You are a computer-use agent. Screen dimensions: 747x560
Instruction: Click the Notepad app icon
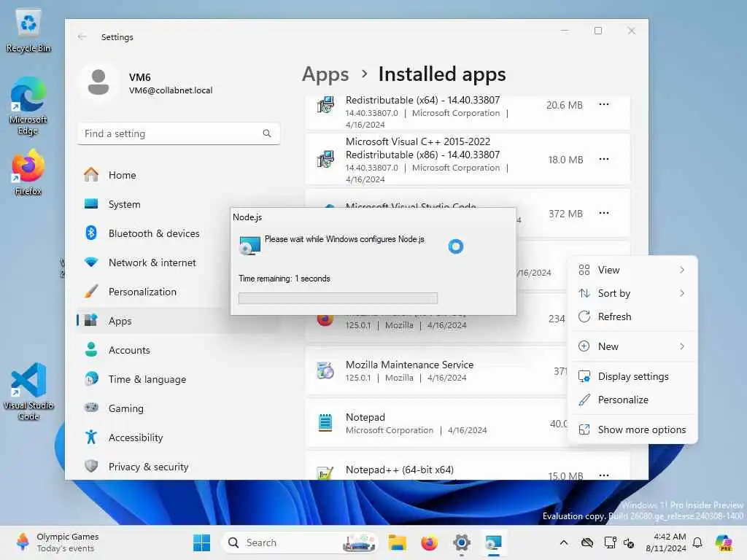point(325,422)
